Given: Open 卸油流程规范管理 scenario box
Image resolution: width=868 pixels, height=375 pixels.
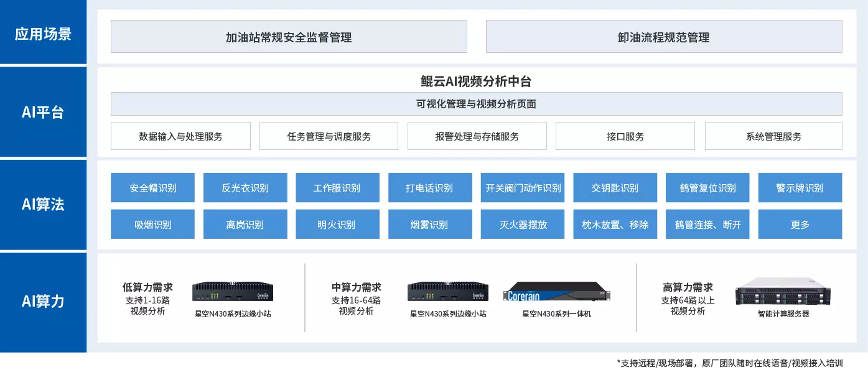Looking at the screenshot, I should [x=664, y=37].
